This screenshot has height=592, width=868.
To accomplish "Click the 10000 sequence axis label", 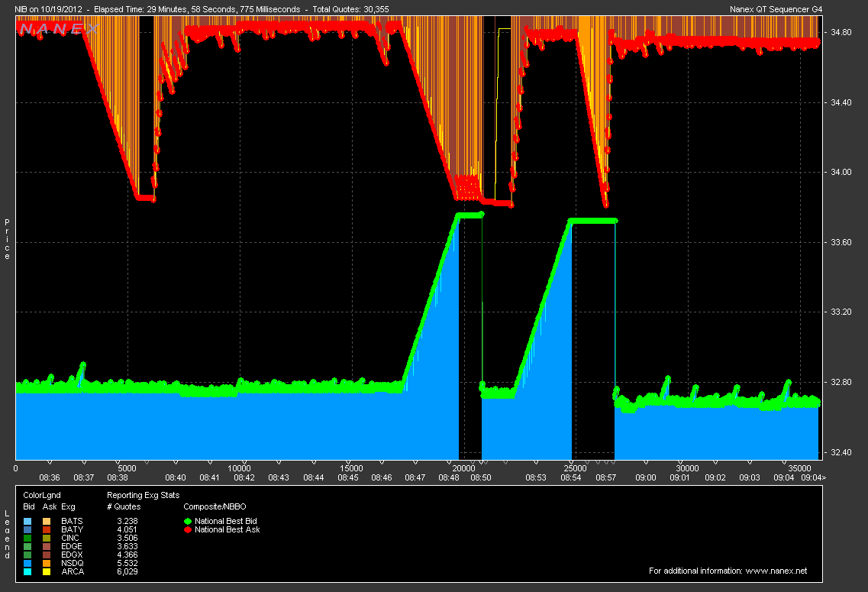I will tap(239, 468).
